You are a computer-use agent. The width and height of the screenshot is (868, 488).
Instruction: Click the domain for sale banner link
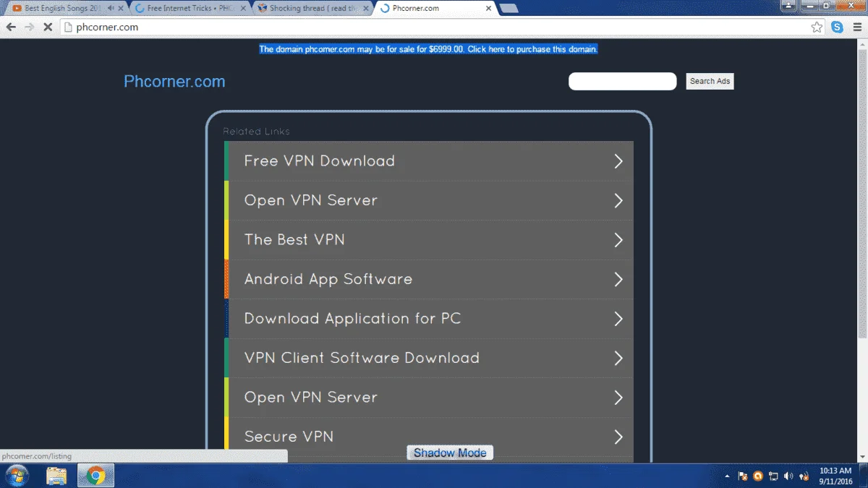(x=428, y=49)
